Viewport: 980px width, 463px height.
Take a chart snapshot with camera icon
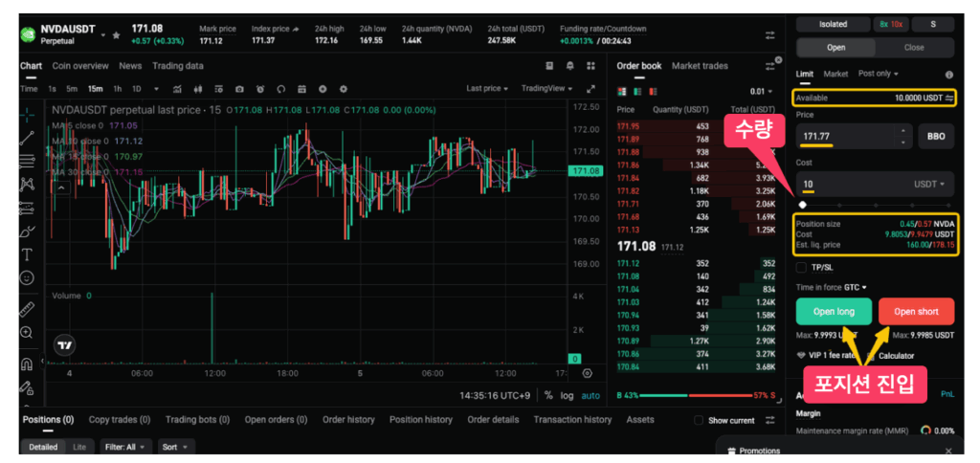click(238, 89)
